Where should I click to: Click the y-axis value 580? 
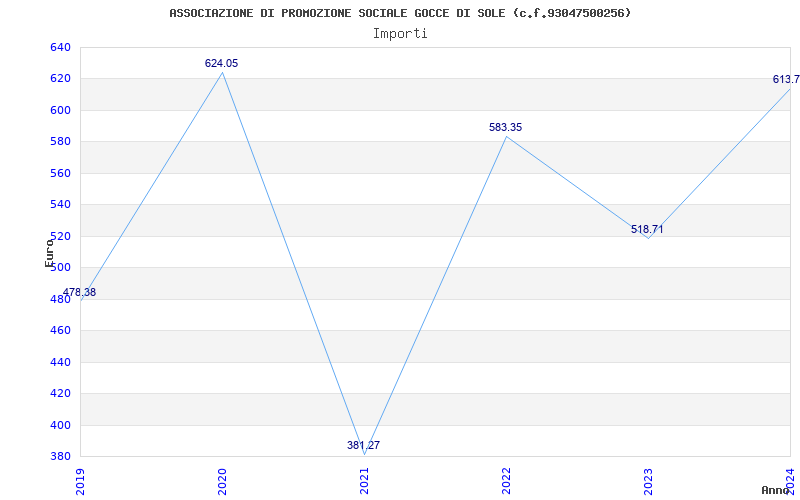coord(60,142)
